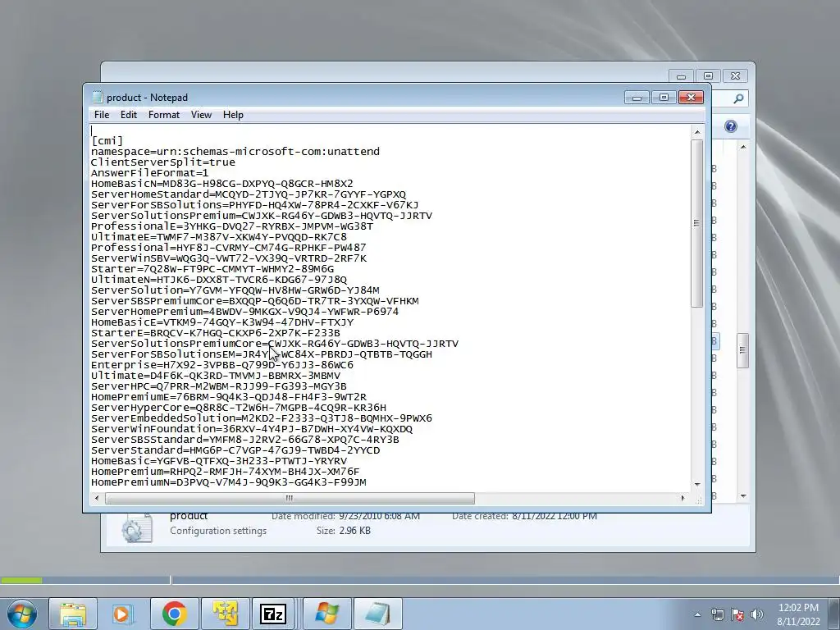Open the Format menu in Notepad

tap(164, 115)
